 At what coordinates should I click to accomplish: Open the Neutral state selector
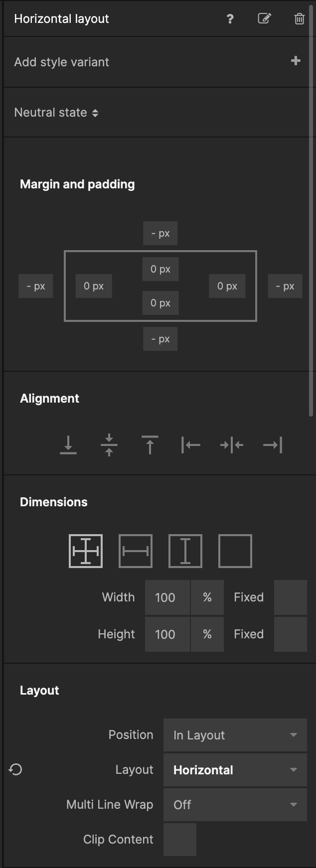pyautogui.click(x=56, y=113)
